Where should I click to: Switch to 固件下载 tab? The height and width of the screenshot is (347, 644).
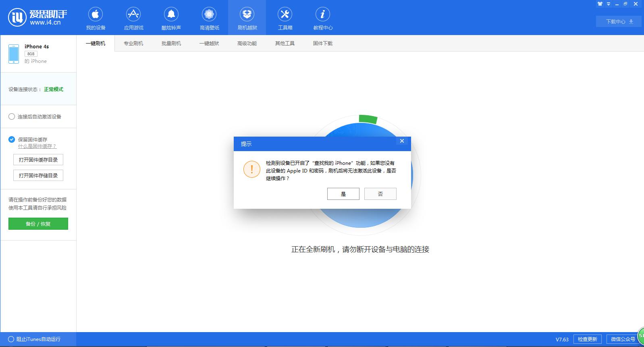tap(323, 44)
